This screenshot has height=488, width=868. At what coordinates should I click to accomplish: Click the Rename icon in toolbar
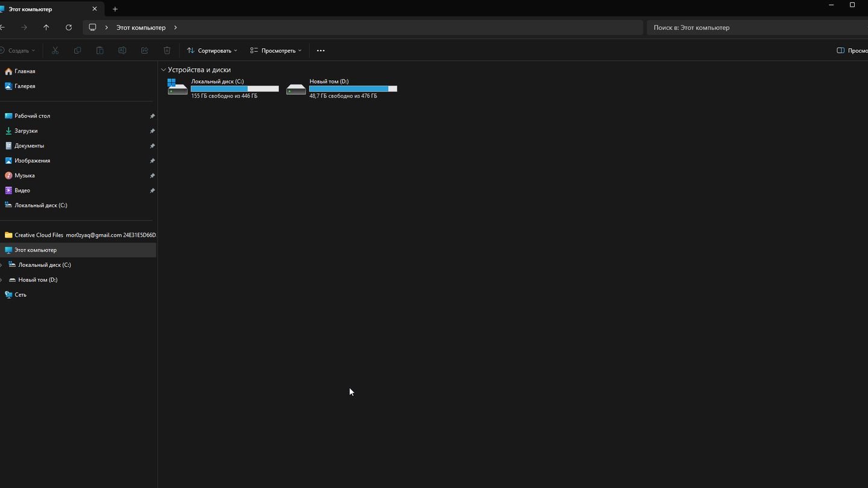122,51
